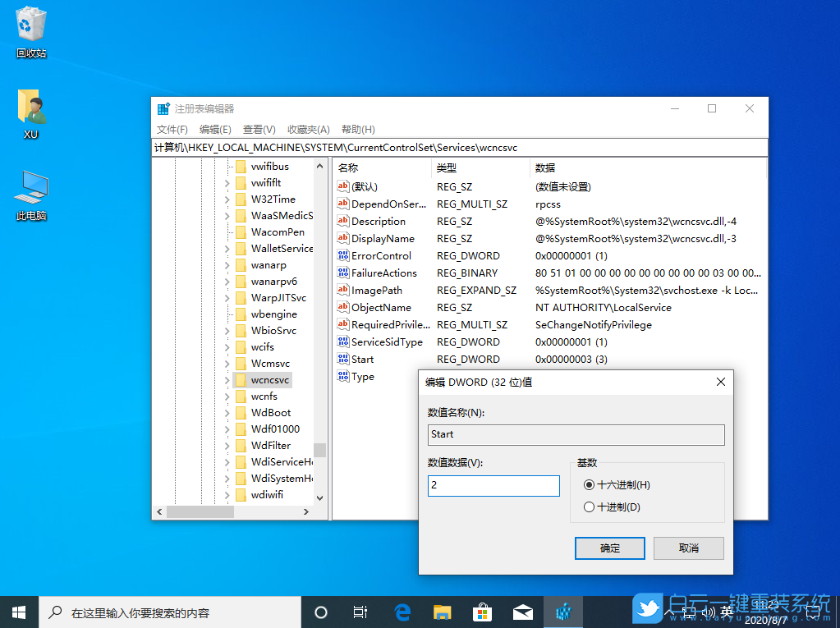Click the Registry Editor title bar icon
The height and width of the screenshot is (628, 840).
click(x=161, y=108)
